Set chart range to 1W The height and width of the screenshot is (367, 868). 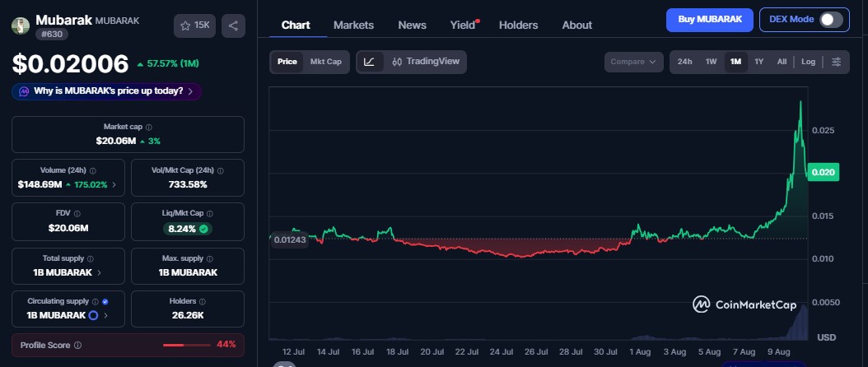(x=711, y=62)
